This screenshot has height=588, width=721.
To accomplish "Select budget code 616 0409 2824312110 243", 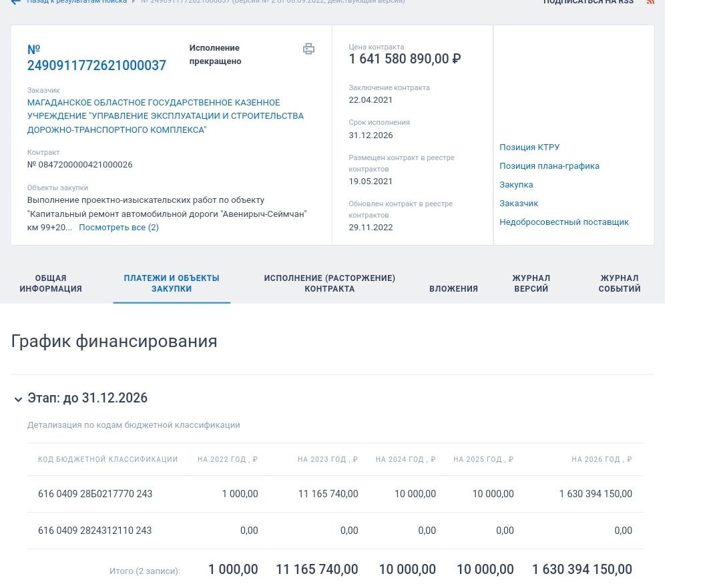I will point(95,531).
